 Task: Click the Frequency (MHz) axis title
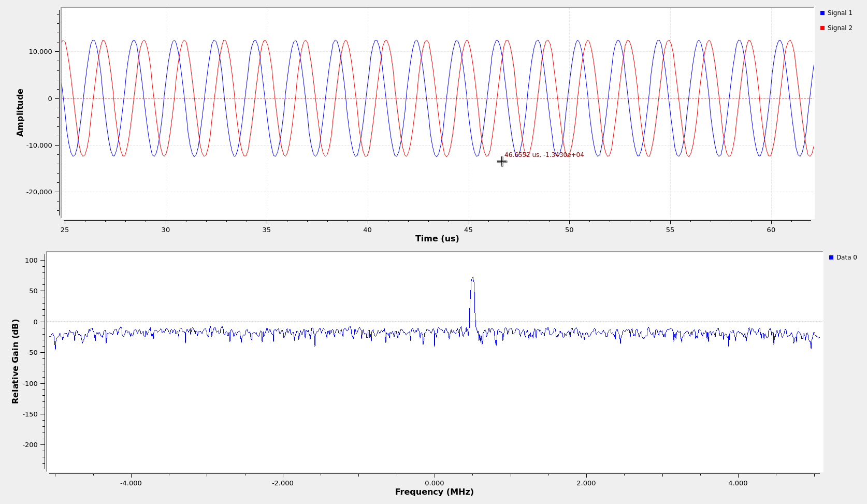434,492
